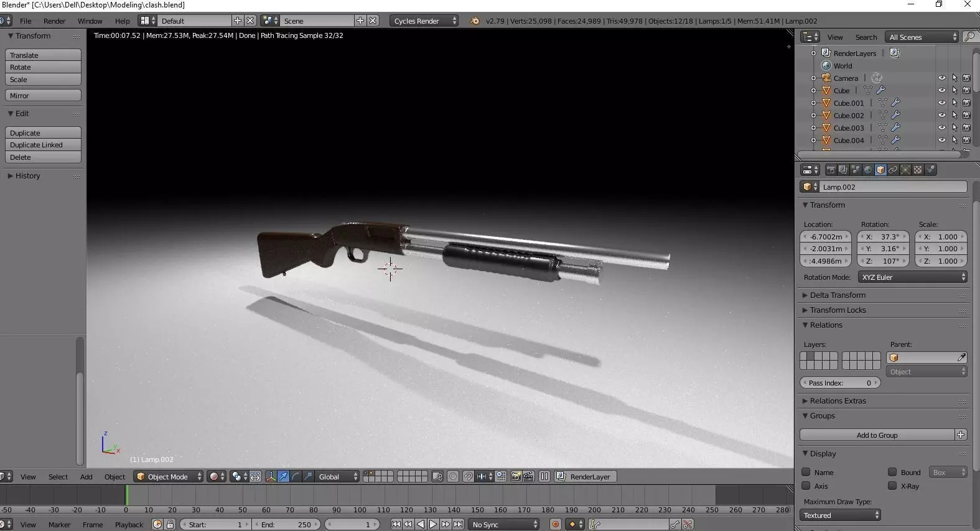Click the 3D manipulator toggle icon
980x531 pixels.
coord(271,476)
